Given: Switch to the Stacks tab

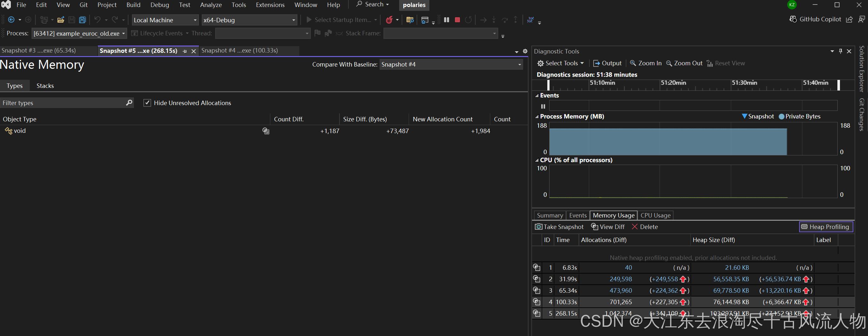Looking at the screenshot, I should tap(45, 86).
